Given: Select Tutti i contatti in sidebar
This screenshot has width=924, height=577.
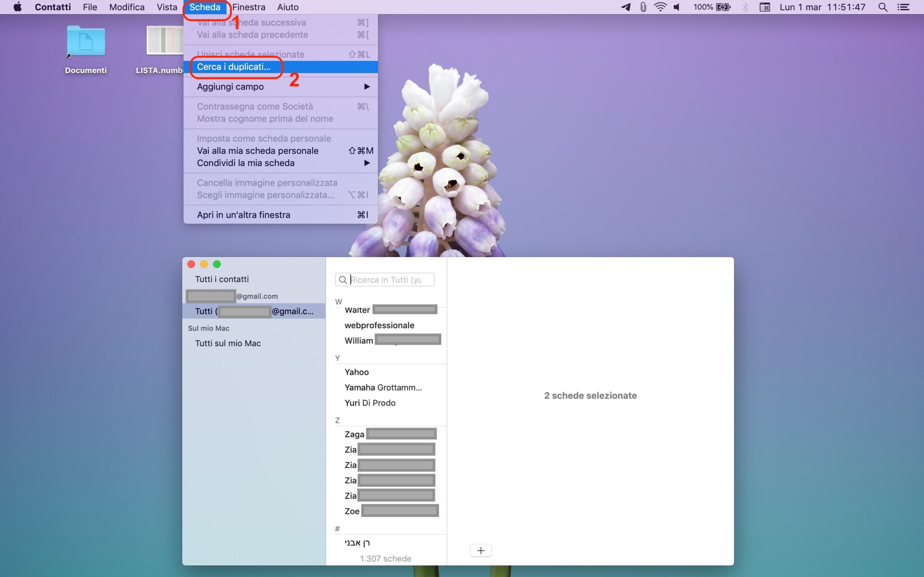Looking at the screenshot, I should 222,279.
